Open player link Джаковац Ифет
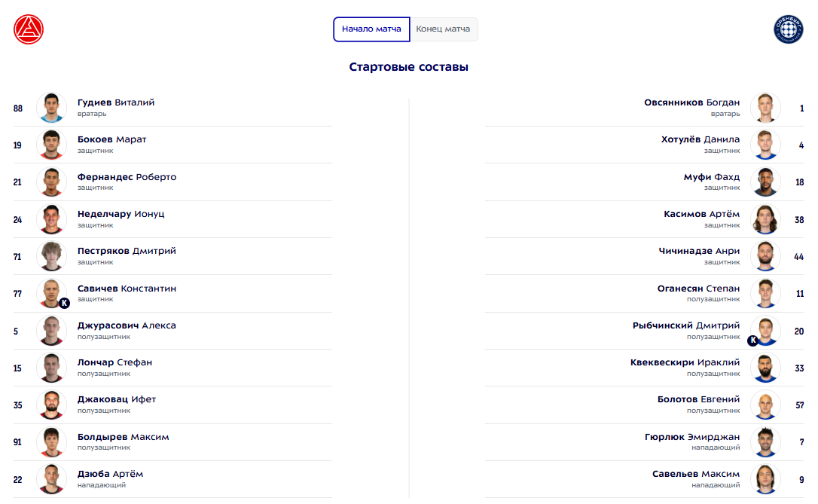This screenshot has width=818, height=504. pos(117,399)
